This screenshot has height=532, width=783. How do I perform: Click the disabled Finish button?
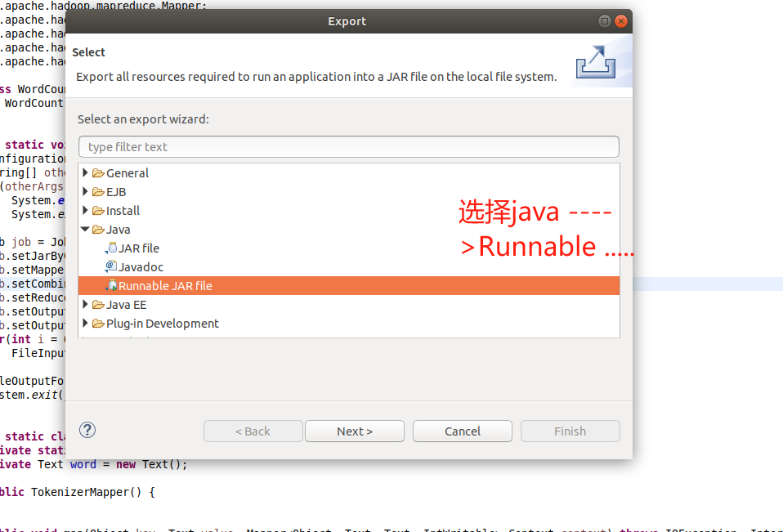pos(570,431)
